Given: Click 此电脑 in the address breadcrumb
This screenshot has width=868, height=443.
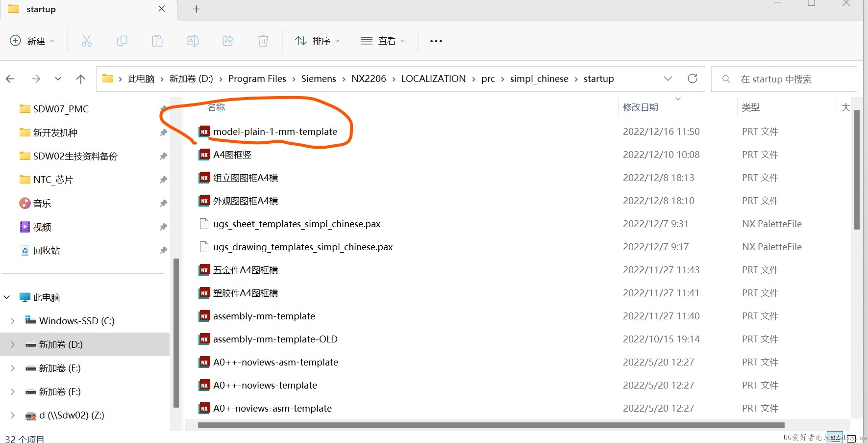Looking at the screenshot, I should (141, 78).
